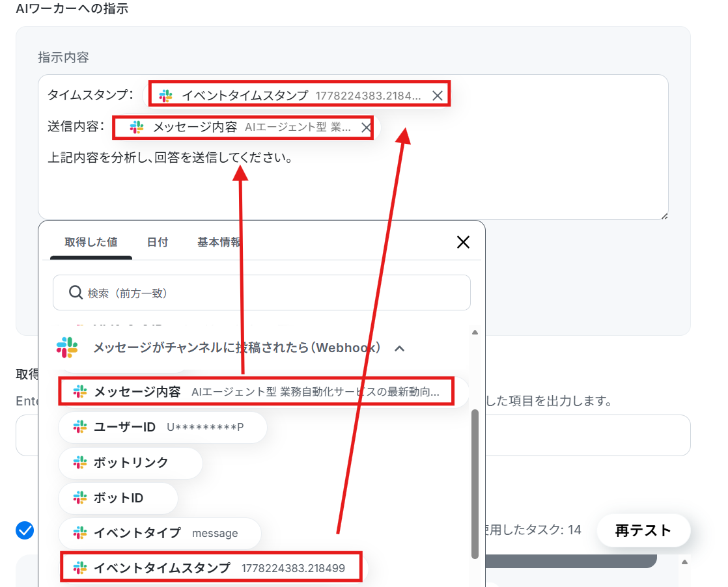Screen dimensions: 728x587
Task: Click the Slack logo beside Webhook heading
Action: click(67, 348)
